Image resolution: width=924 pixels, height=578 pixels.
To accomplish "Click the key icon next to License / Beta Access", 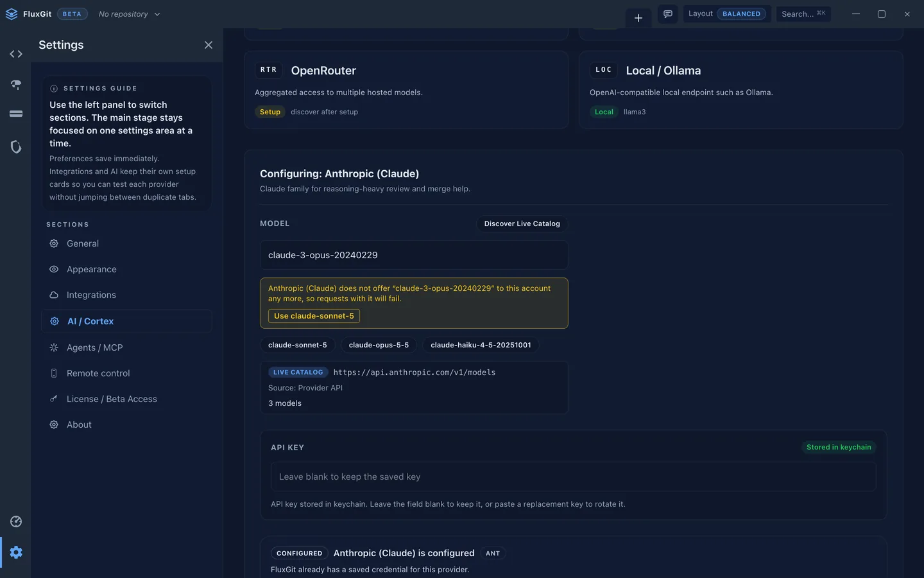I will [54, 399].
